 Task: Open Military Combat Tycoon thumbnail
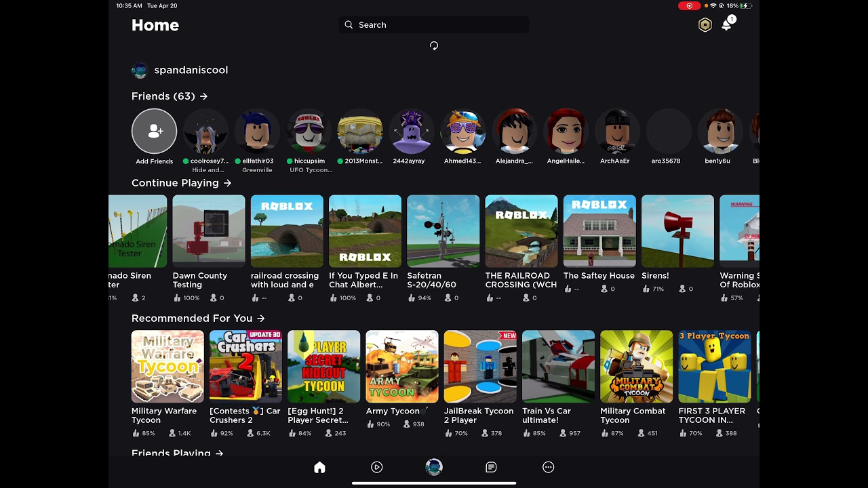[636, 367]
